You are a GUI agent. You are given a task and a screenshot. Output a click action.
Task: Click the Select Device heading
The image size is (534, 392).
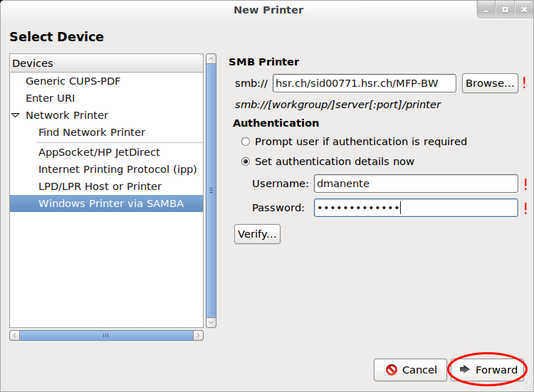(x=56, y=37)
